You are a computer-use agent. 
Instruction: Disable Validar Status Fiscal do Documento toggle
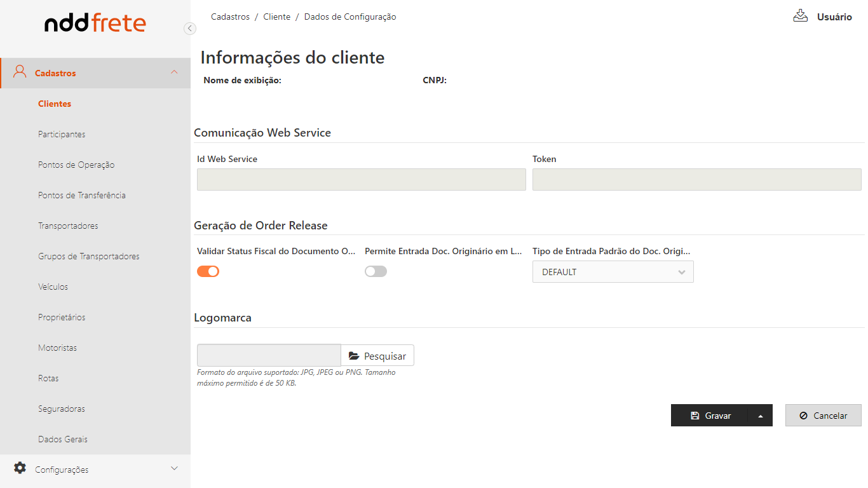tap(208, 271)
